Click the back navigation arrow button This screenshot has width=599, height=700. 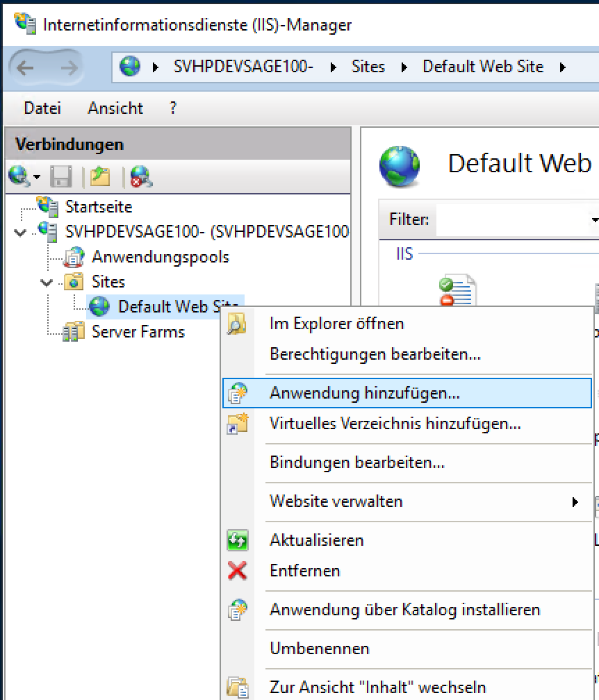pyautogui.click(x=26, y=67)
